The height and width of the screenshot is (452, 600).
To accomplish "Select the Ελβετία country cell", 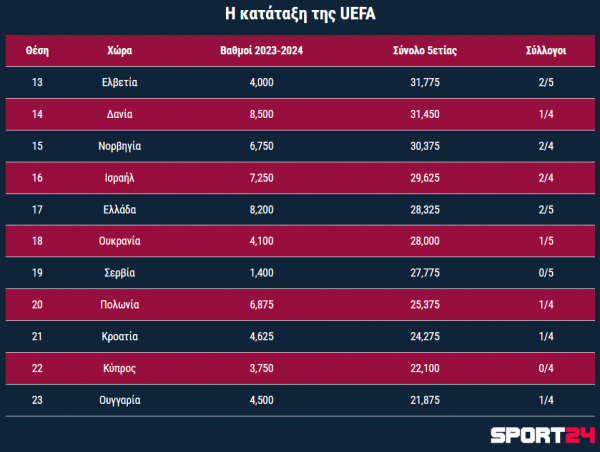I will click(x=119, y=82).
